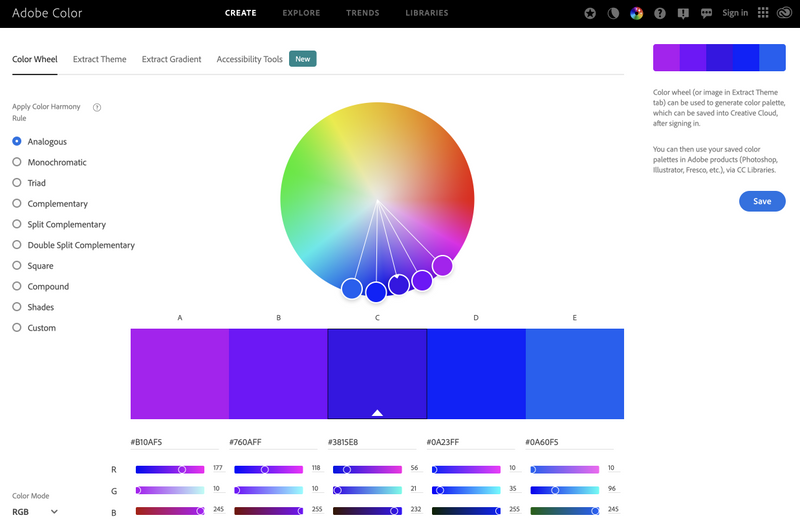Switch to the Extract Theme tab
Viewport: 800px width, 526px height.
pos(99,59)
